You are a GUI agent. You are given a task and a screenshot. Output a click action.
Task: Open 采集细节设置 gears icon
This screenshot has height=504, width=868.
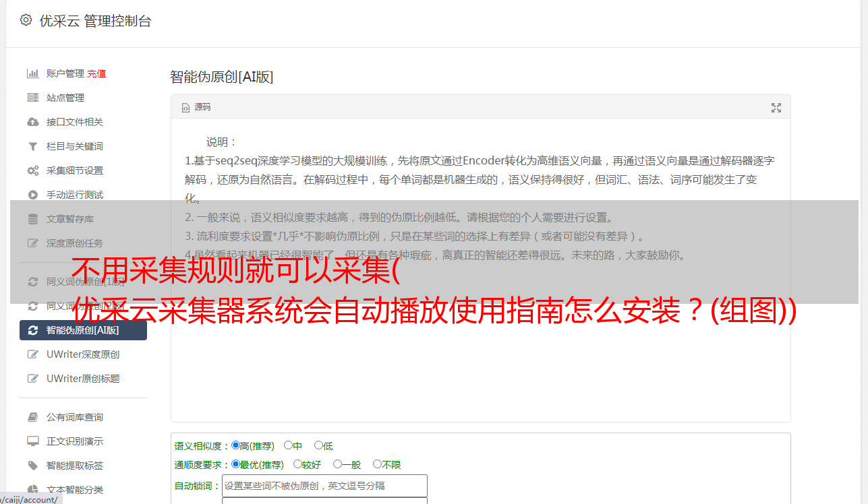tap(32, 170)
